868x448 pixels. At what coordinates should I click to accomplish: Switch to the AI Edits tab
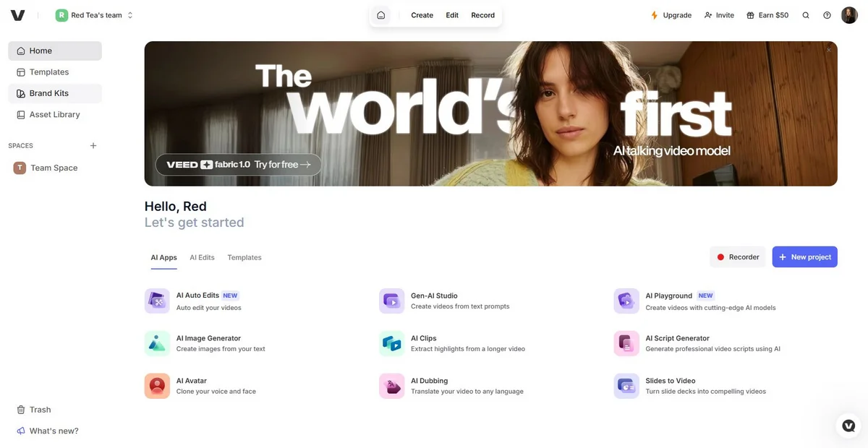202,258
